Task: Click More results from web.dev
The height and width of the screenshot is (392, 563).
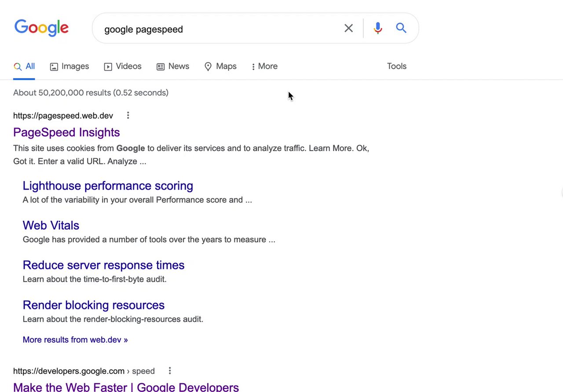Action: point(75,340)
